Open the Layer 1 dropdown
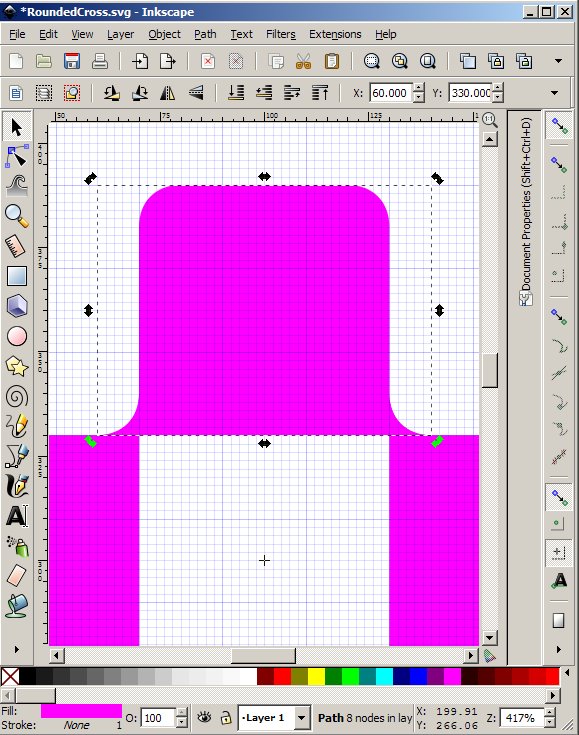This screenshot has width=579, height=735. point(301,718)
